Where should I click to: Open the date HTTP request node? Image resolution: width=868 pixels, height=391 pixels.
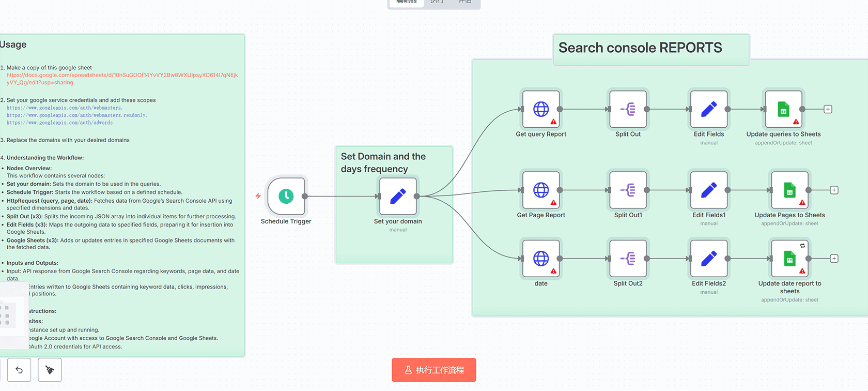click(x=541, y=259)
